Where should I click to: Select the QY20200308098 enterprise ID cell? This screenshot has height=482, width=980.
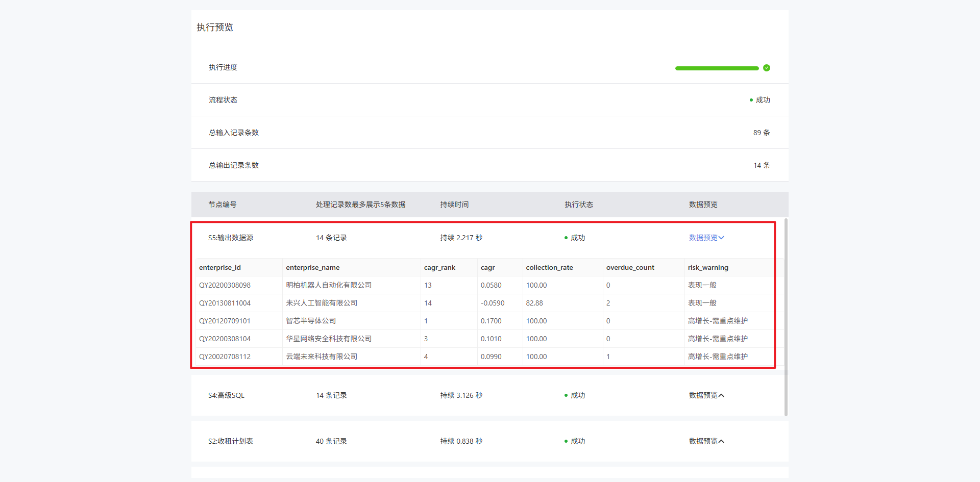tap(225, 285)
